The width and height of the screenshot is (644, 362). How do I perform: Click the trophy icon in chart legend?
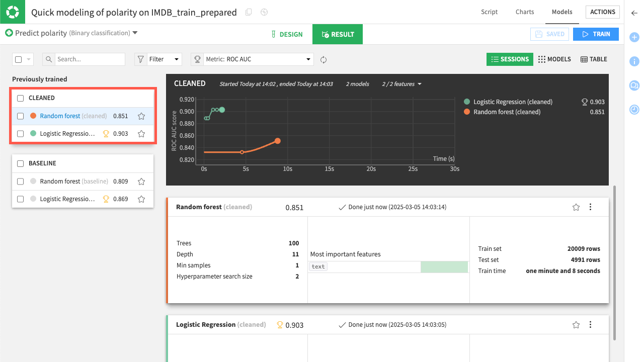pyautogui.click(x=584, y=102)
